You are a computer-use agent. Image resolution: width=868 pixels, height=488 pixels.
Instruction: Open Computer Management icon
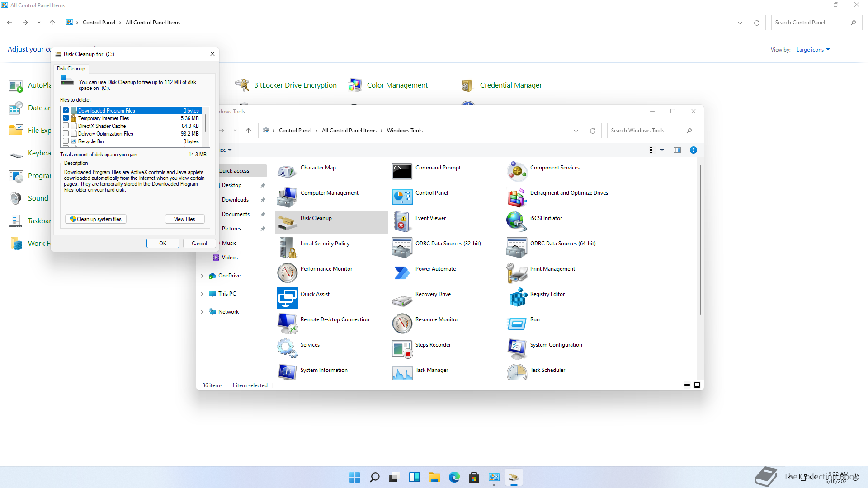(287, 197)
